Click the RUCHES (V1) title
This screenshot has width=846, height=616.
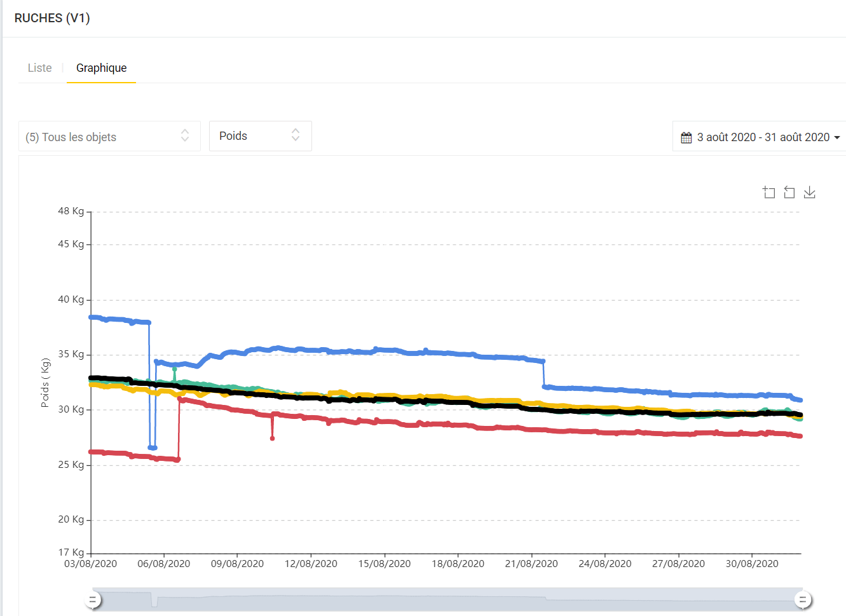coord(52,18)
